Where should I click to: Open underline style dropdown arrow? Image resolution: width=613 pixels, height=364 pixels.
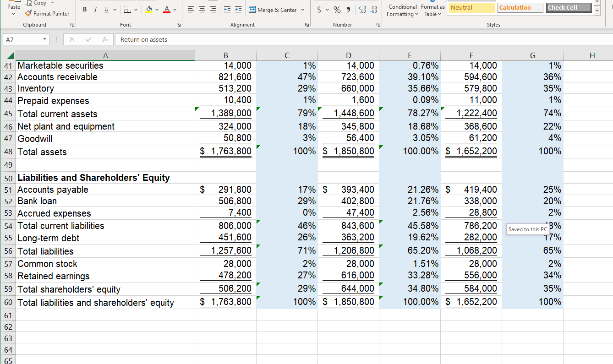pyautogui.click(x=114, y=10)
